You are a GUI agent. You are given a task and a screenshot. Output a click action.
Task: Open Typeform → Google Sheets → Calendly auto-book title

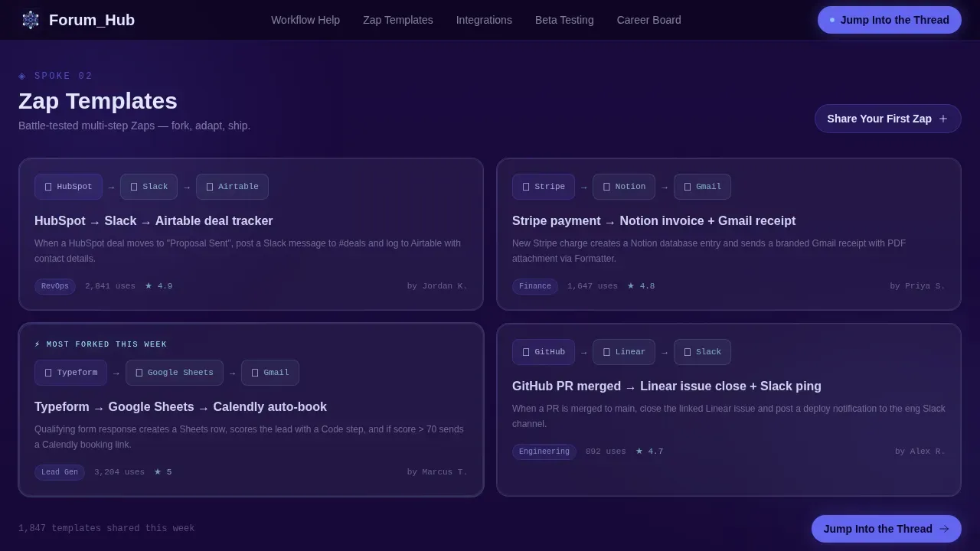pos(181,407)
